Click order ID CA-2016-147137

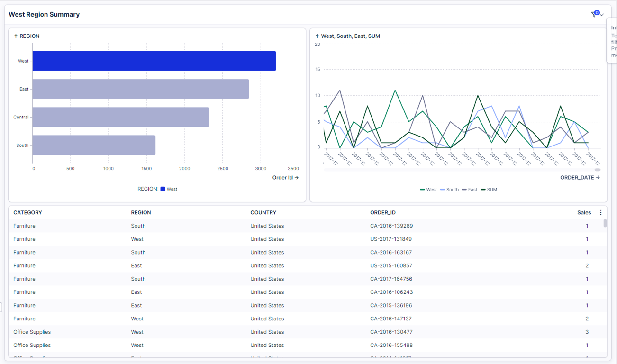click(x=391, y=319)
